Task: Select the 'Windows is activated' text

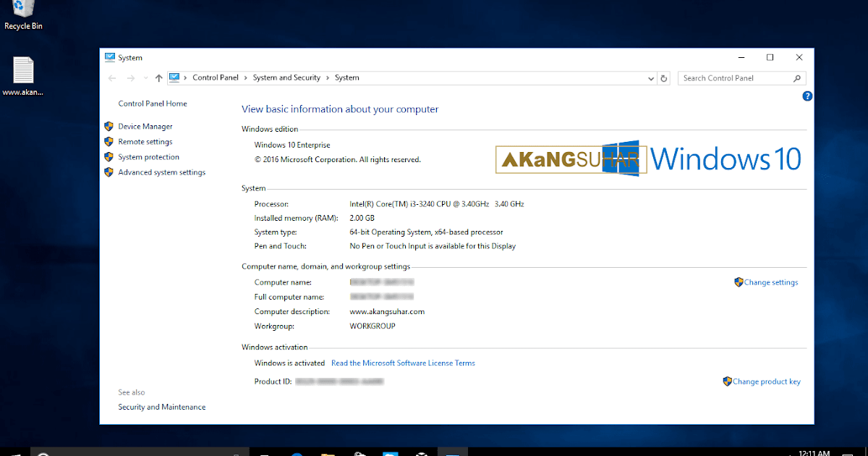Action: click(x=289, y=363)
